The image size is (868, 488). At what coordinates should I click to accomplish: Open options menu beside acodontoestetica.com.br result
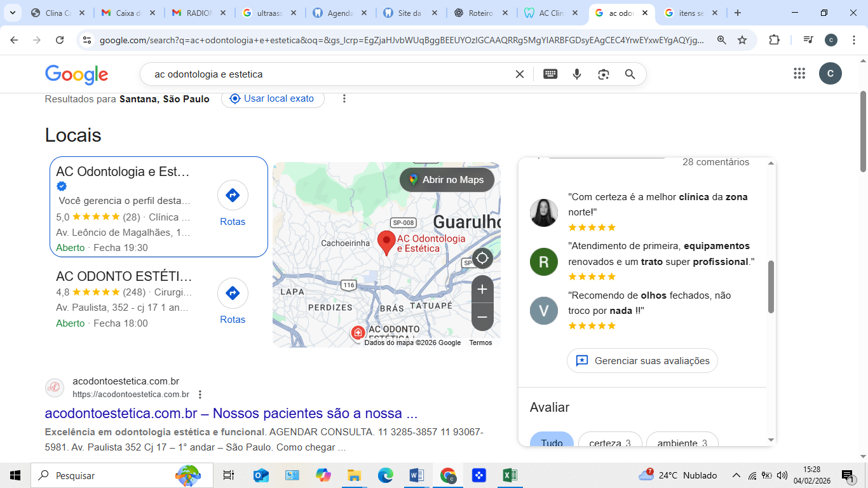200,394
